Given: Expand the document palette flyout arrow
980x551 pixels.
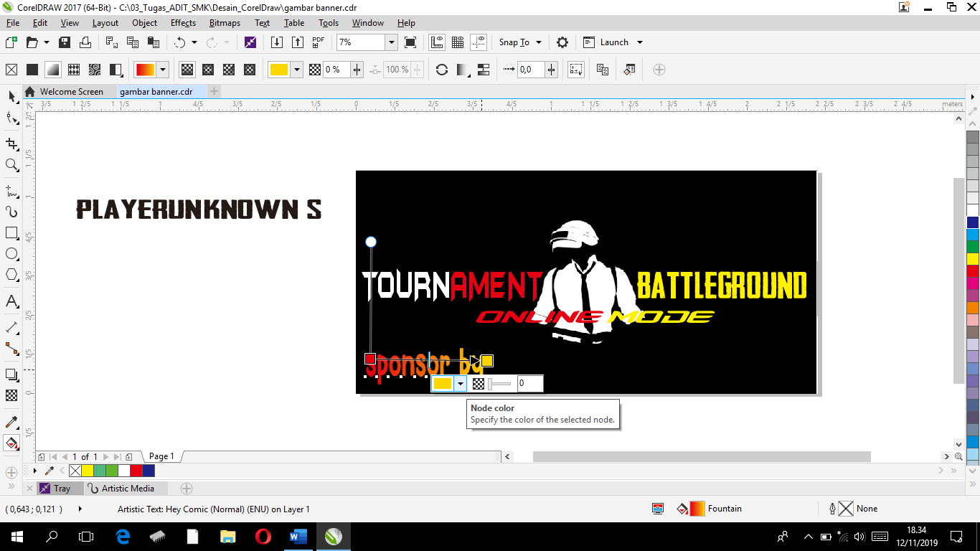Looking at the screenshot, I should tap(35, 471).
